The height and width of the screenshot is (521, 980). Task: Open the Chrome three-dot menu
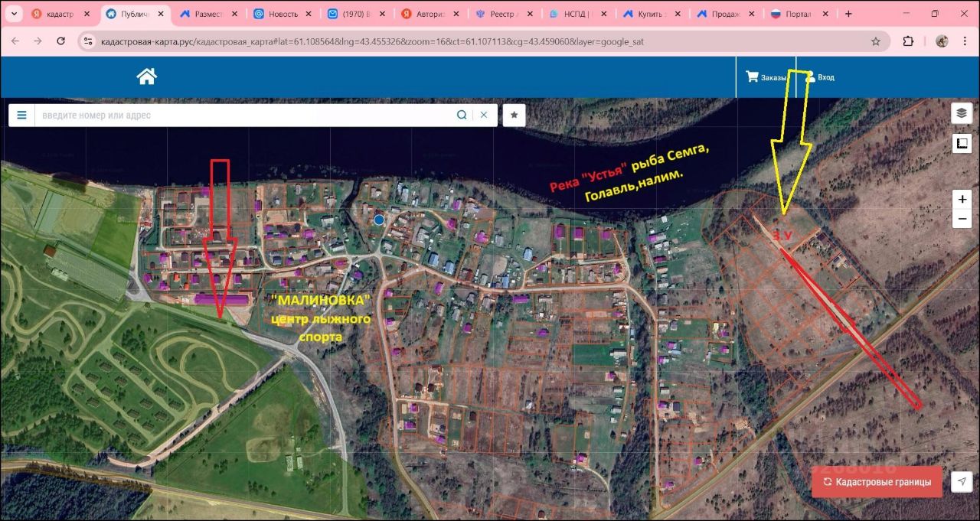point(965,41)
